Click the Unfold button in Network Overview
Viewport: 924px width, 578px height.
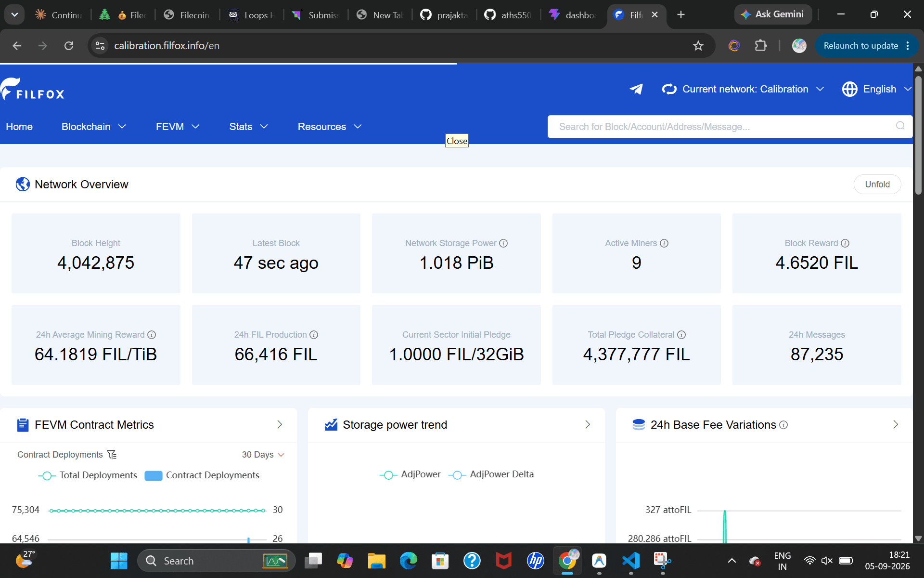tap(877, 184)
